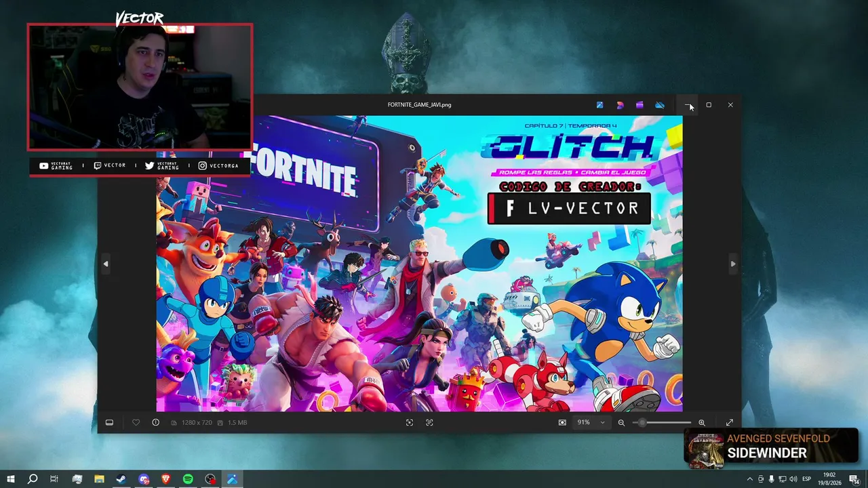Maximize the Photos window
Screen dimensions: 868x488
(709, 105)
